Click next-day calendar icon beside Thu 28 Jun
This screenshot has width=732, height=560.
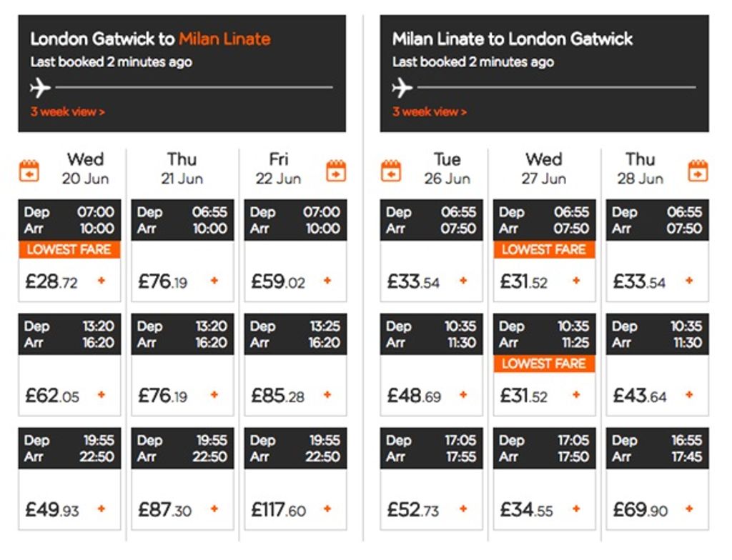(x=698, y=171)
